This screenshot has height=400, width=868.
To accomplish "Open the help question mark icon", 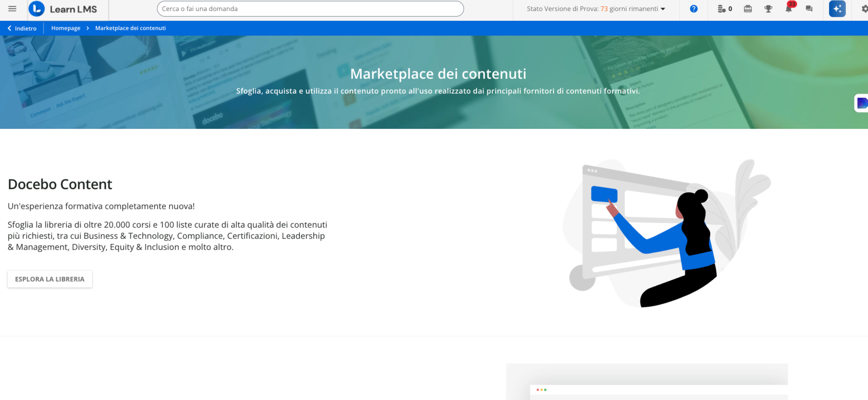I will tap(693, 9).
